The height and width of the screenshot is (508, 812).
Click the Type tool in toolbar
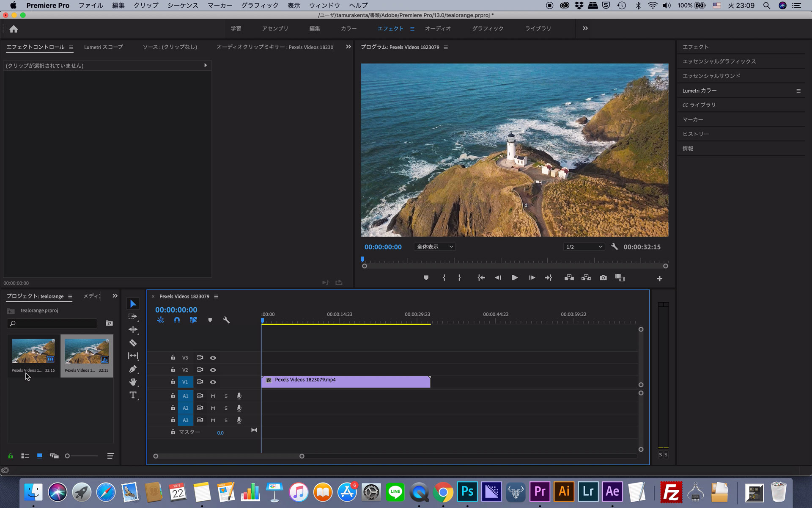[x=133, y=395]
